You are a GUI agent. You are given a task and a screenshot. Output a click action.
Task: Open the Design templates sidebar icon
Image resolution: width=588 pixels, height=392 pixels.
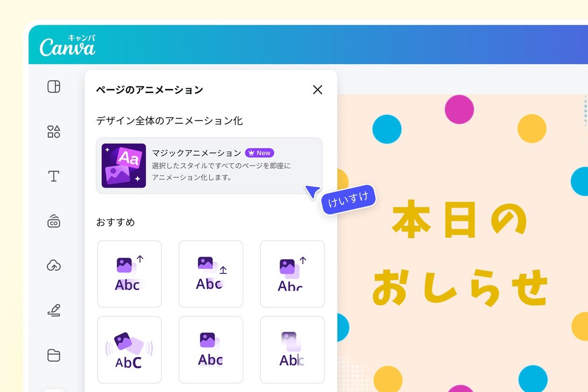coord(54,87)
